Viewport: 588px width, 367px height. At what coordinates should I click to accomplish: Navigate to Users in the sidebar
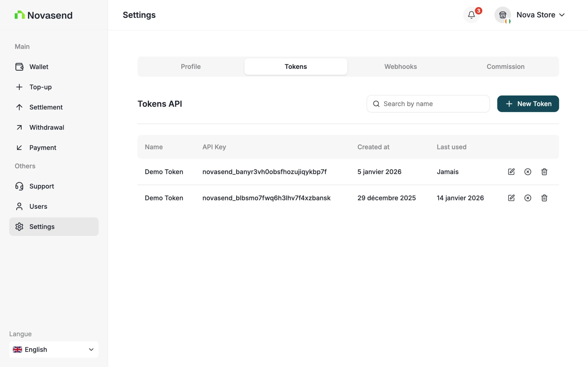[x=38, y=206]
